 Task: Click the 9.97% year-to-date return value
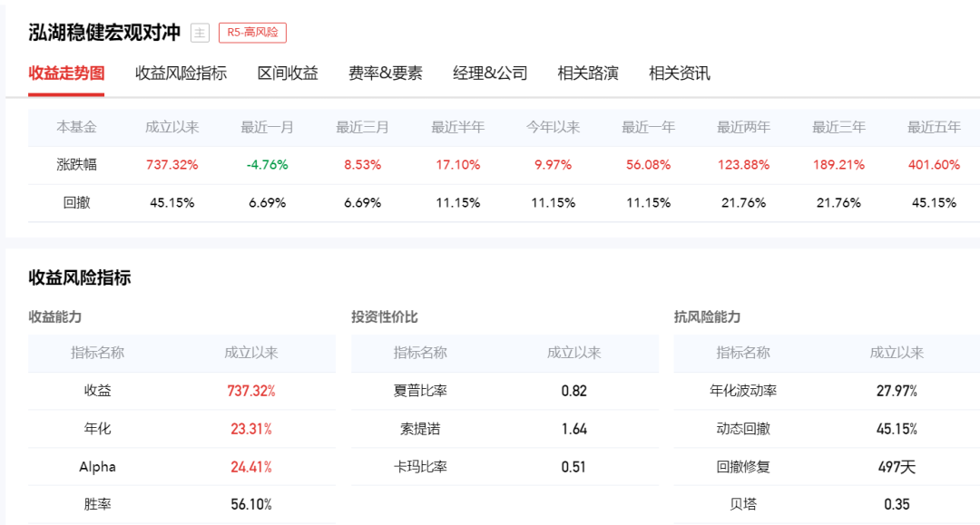click(554, 165)
